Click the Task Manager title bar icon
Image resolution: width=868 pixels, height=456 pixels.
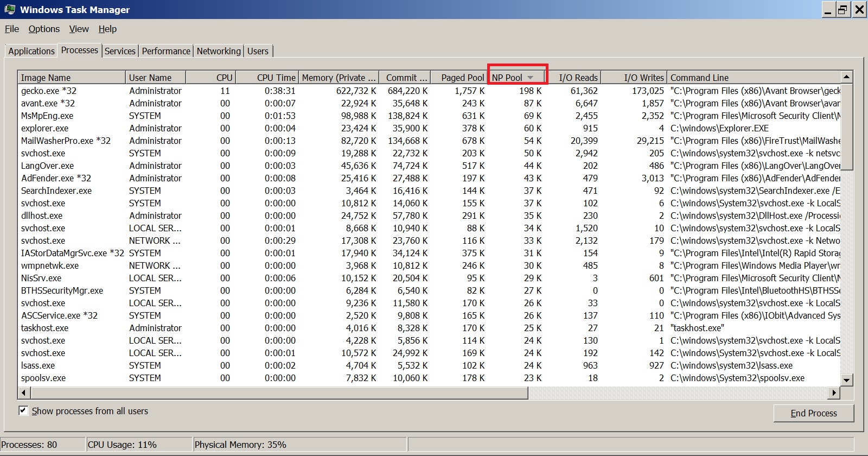(x=10, y=9)
